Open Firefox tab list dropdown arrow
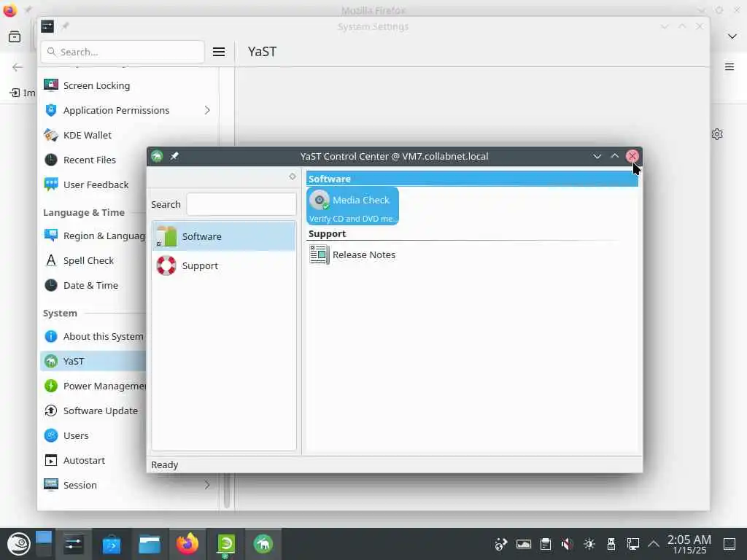 (x=732, y=36)
